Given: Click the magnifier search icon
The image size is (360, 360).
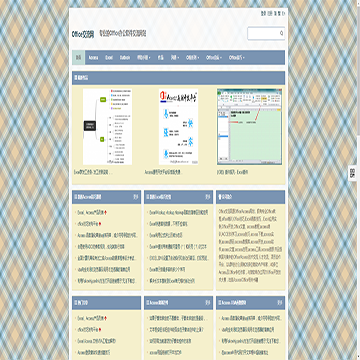Looking at the screenshot, I should (x=281, y=33).
